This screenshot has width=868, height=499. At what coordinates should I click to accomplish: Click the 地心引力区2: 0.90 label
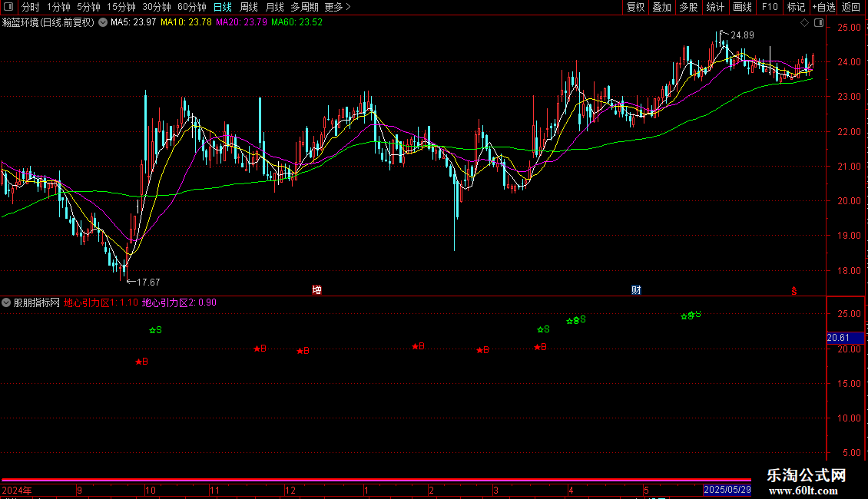click(x=179, y=302)
